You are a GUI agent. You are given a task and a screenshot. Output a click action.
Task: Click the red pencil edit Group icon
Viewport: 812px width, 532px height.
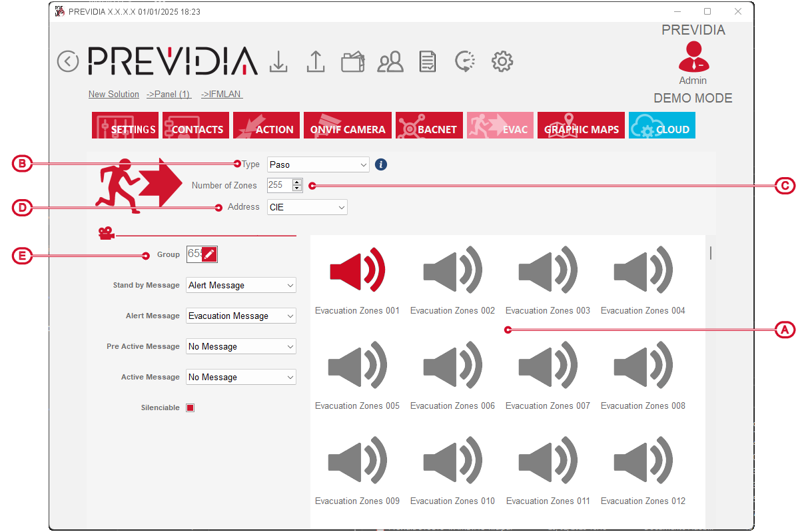pyautogui.click(x=209, y=254)
